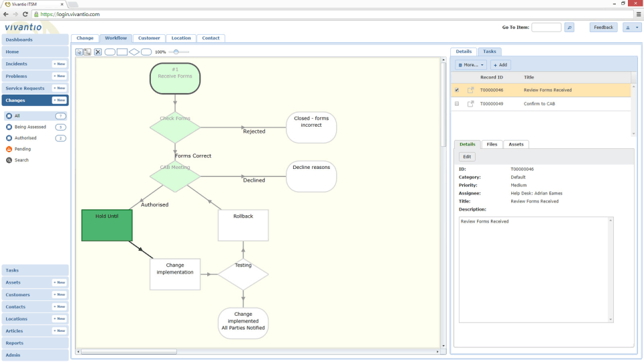Choose the diamond decision shape tool
The height and width of the screenshot is (362, 644).
pos(134,52)
